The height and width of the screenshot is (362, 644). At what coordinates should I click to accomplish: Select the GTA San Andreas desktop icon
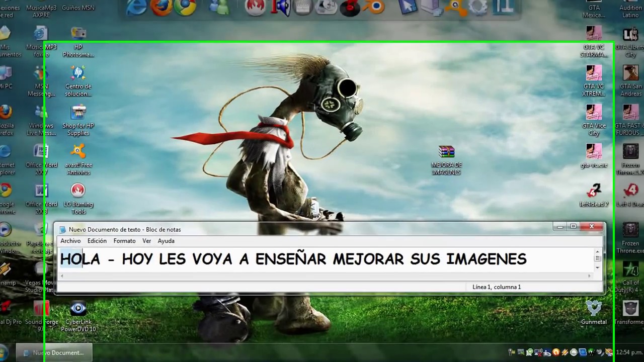tap(631, 81)
